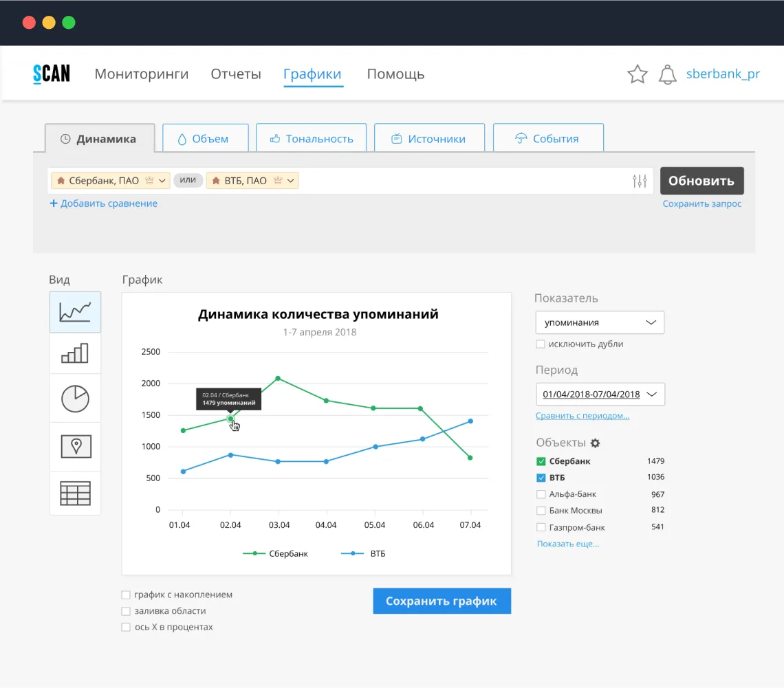Click the plus icon of Добавить сравнение
This screenshot has width=784, height=688.
[54, 203]
